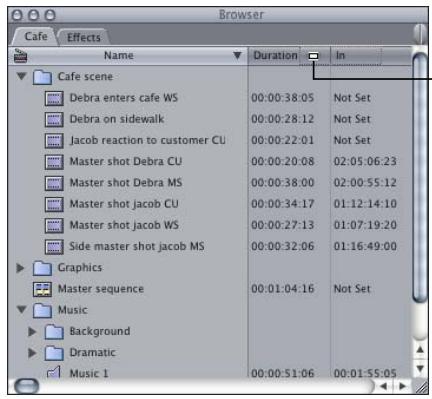Select the Master shot Jacob WS clip icon
The image size is (432, 399).
coord(54,225)
